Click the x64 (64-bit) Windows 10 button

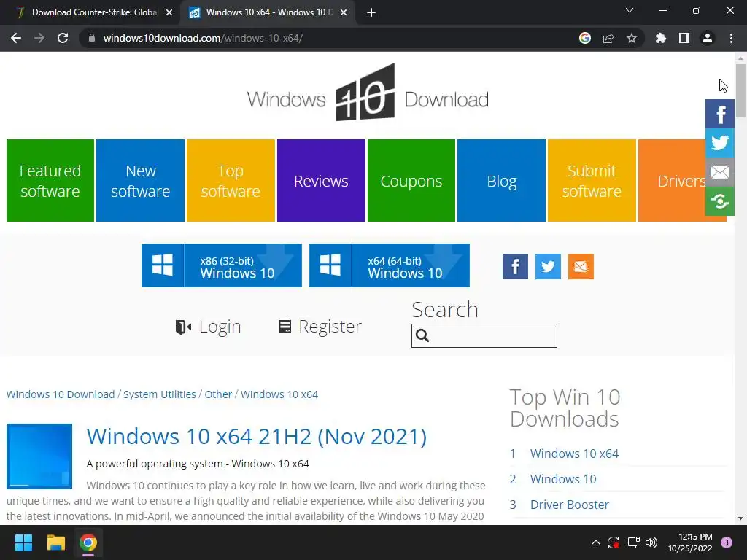tap(390, 265)
